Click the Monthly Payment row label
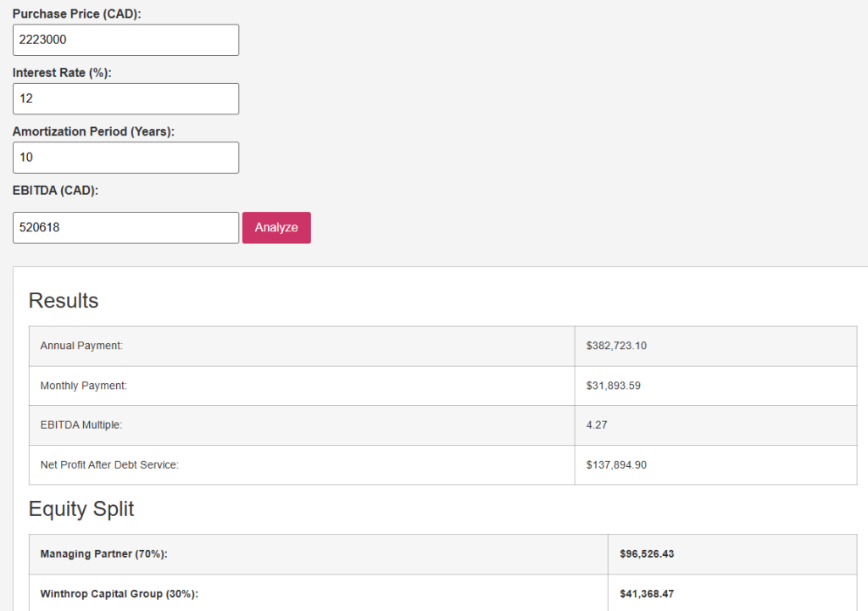The image size is (868, 611). [83, 386]
